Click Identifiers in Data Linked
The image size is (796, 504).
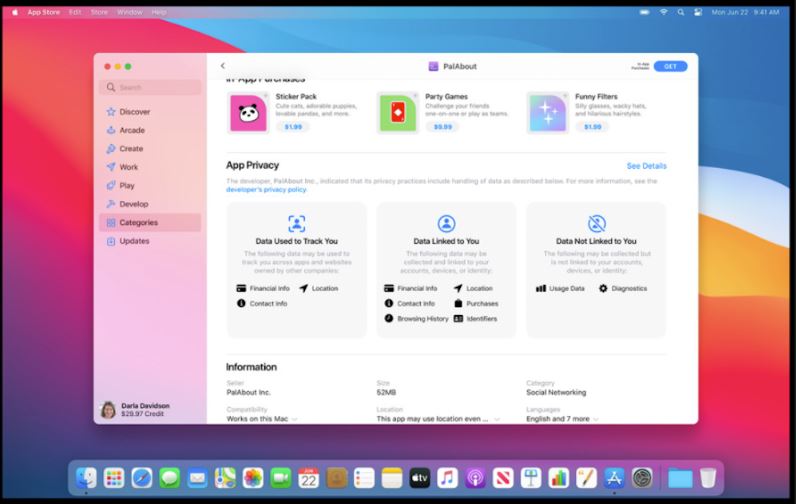tap(475, 319)
